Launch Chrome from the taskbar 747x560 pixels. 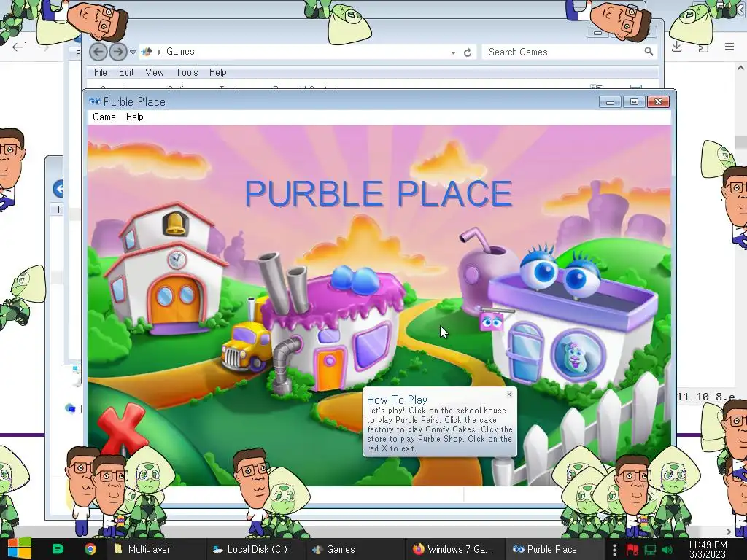click(90, 549)
